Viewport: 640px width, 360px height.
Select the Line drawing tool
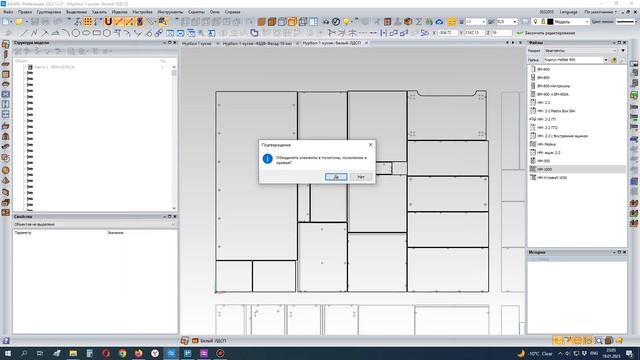click(24, 33)
